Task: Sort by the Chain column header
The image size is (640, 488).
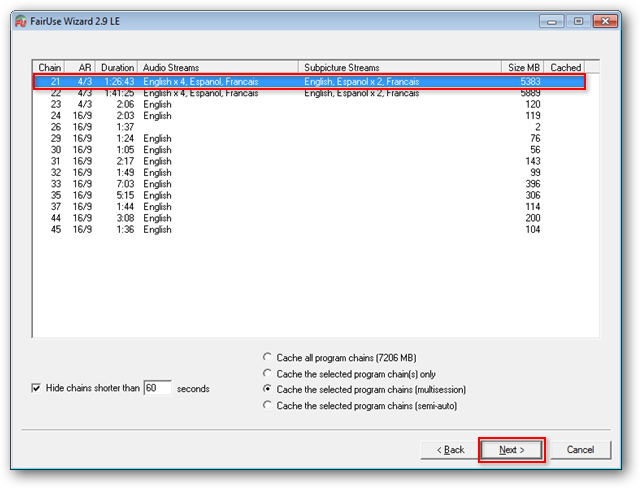Action: tap(49, 67)
